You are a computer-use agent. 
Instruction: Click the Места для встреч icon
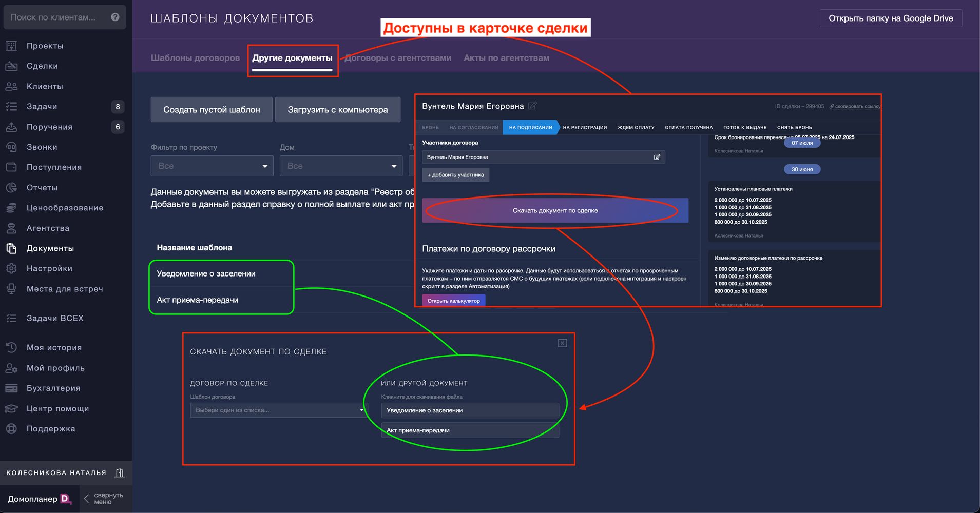pyautogui.click(x=11, y=289)
